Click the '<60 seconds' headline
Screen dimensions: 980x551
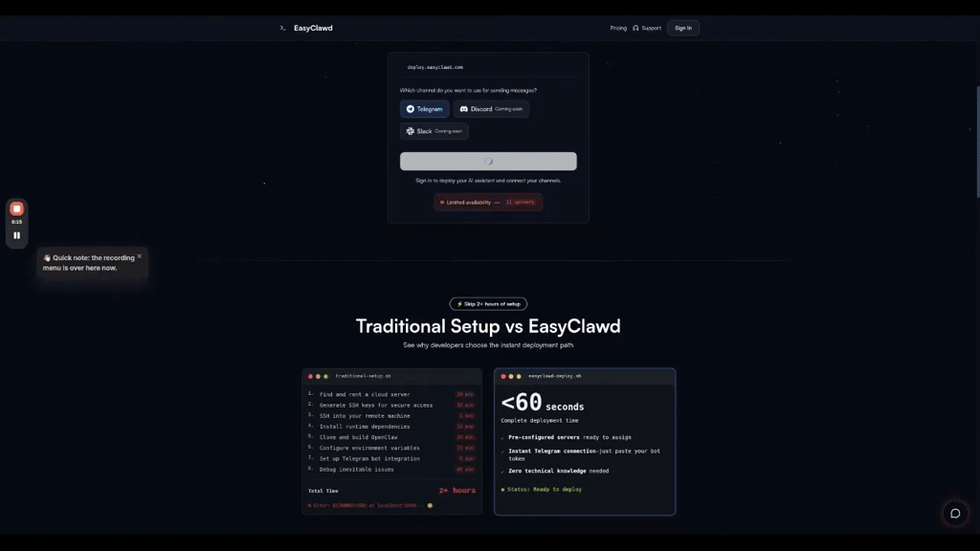click(x=542, y=403)
